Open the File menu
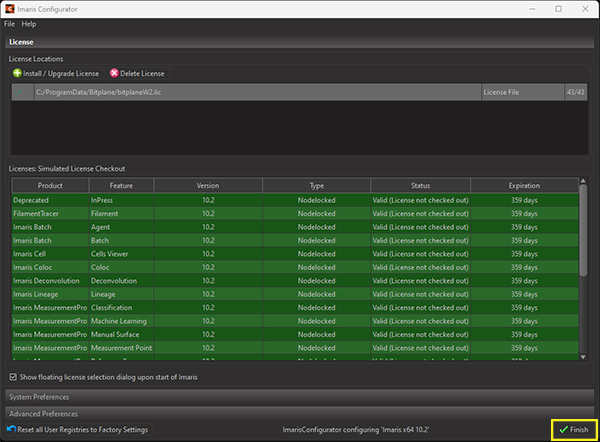 [x=9, y=24]
